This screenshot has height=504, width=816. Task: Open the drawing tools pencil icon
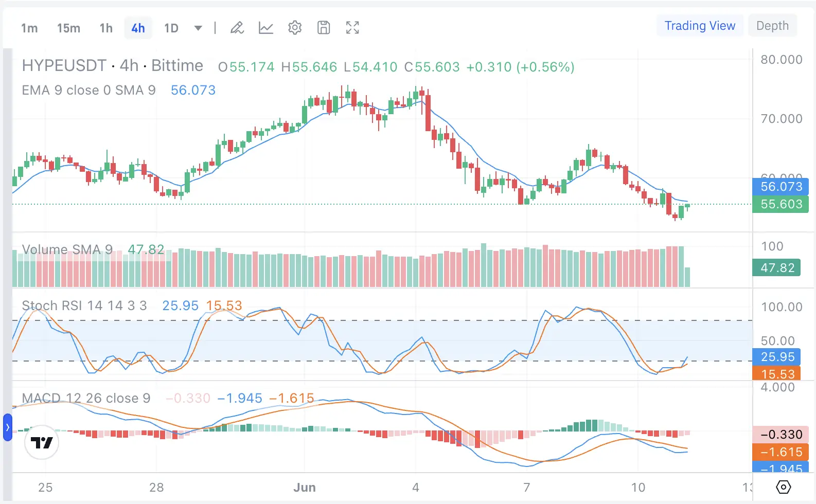coord(237,28)
